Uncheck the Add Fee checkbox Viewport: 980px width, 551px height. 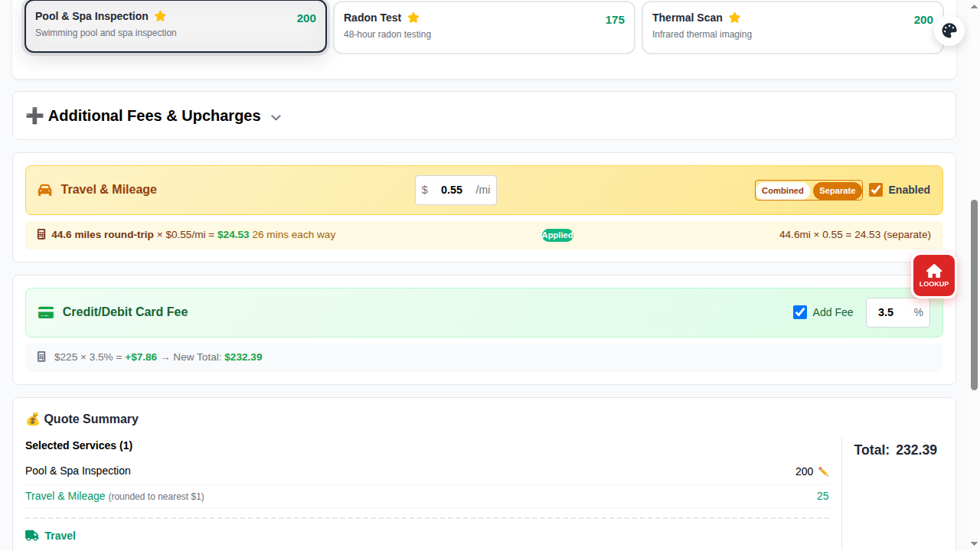[800, 312]
